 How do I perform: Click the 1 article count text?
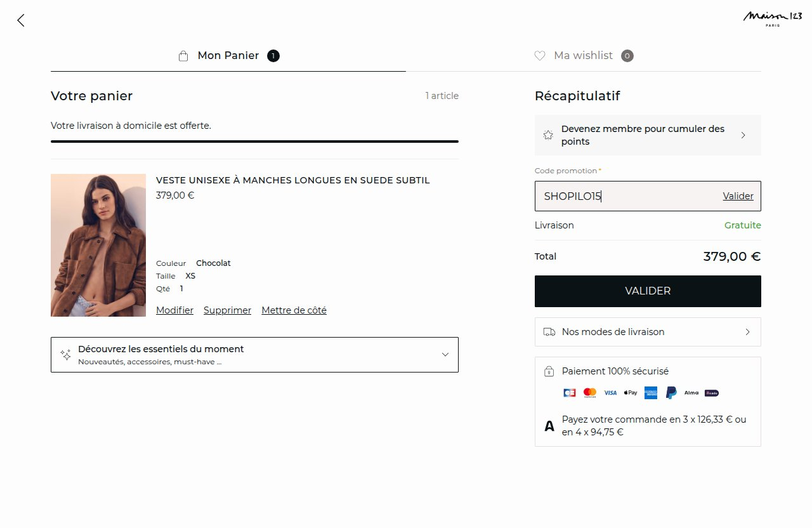click(442, 96)
